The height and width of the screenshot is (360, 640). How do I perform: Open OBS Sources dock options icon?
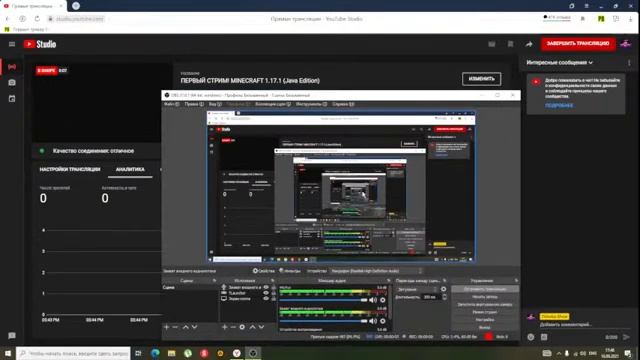pos(273,281)
